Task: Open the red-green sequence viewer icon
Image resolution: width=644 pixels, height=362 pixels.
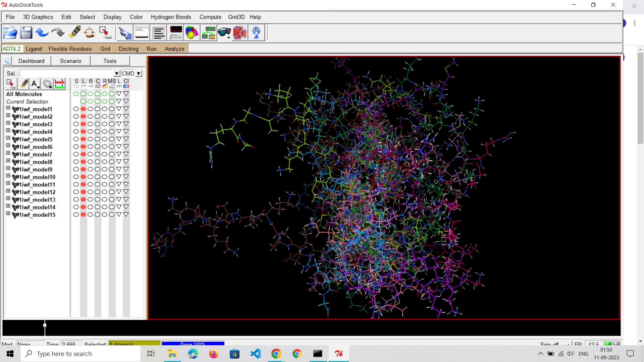Action: (59, 84)
